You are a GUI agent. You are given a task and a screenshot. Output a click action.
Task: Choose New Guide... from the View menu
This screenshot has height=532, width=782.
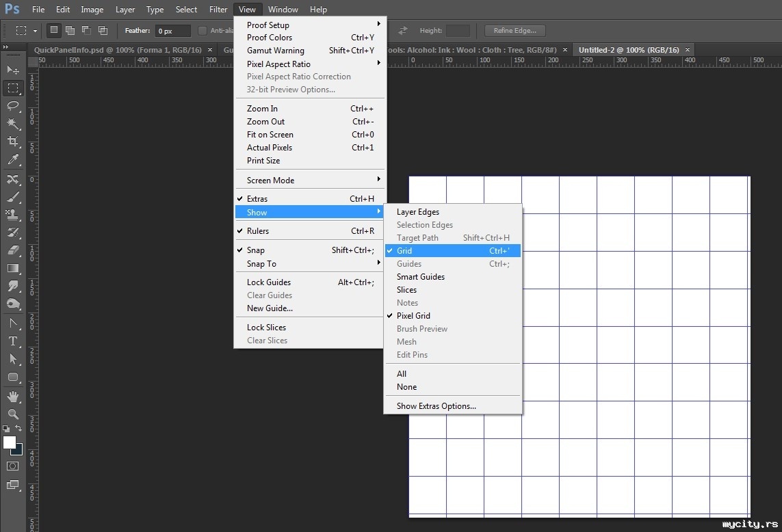pyautogui.click(x=270, y=308)
